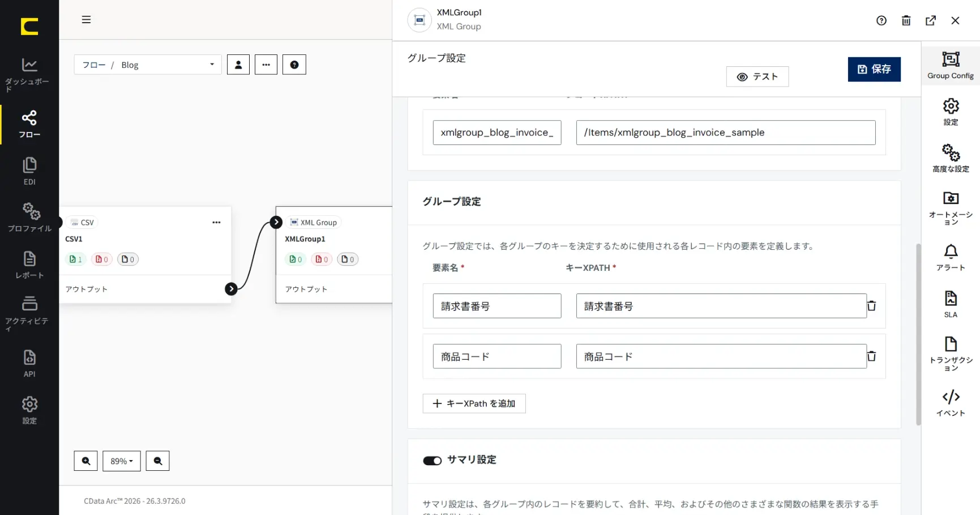Click the XMLGroup1 success count badge
This screenshot has width=980, height=515.
tap(296, 259)
